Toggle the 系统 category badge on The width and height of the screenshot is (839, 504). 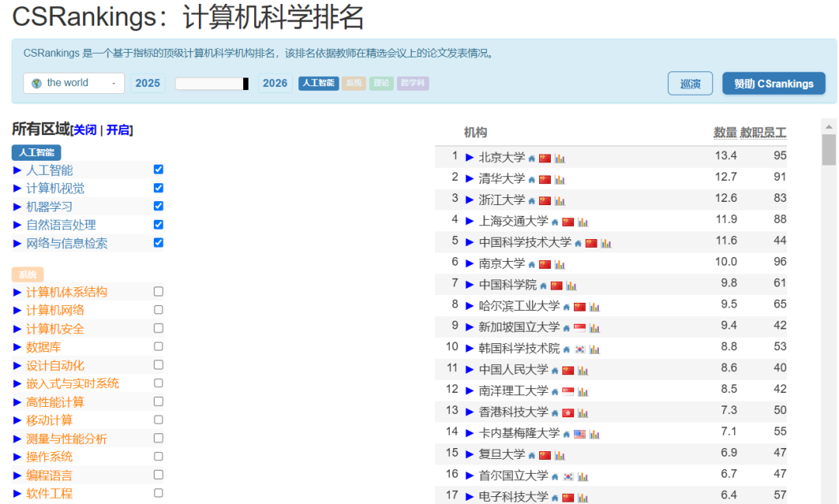coord(353,83)
